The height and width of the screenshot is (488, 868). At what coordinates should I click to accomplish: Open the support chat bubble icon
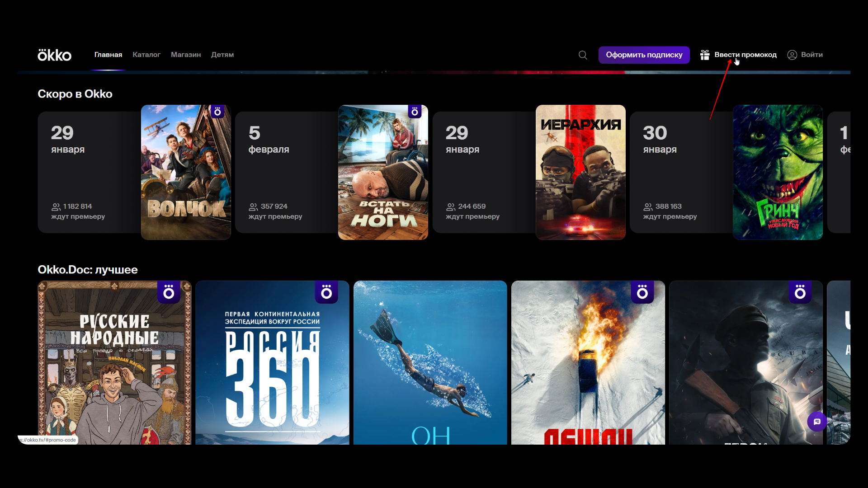coord(817,422)
